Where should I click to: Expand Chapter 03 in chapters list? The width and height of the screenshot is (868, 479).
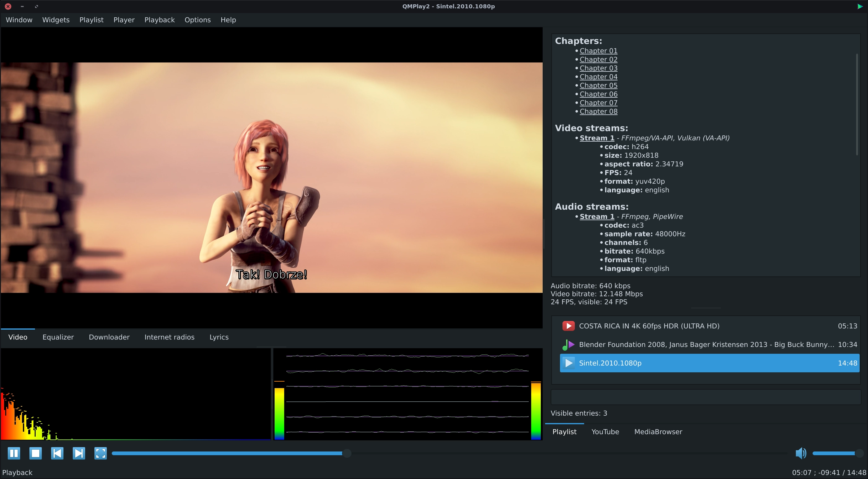pyautogui.click(x=598, y=68)
